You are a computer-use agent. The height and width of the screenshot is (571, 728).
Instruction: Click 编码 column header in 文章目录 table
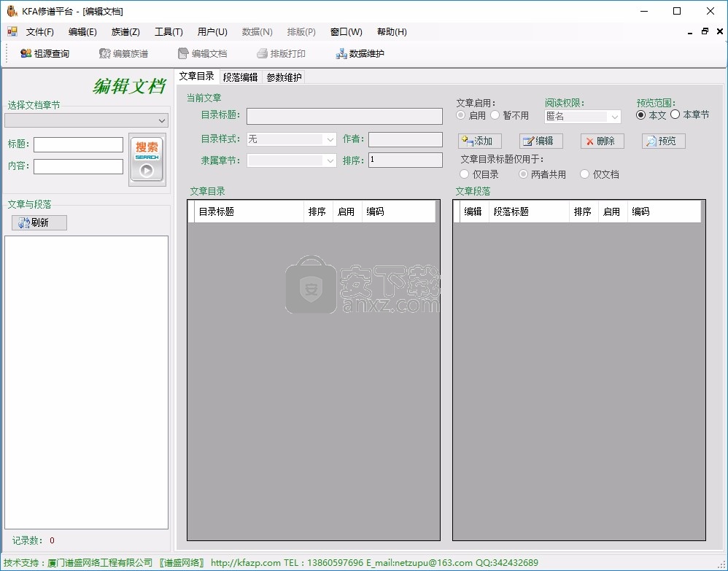click(398, 211)
